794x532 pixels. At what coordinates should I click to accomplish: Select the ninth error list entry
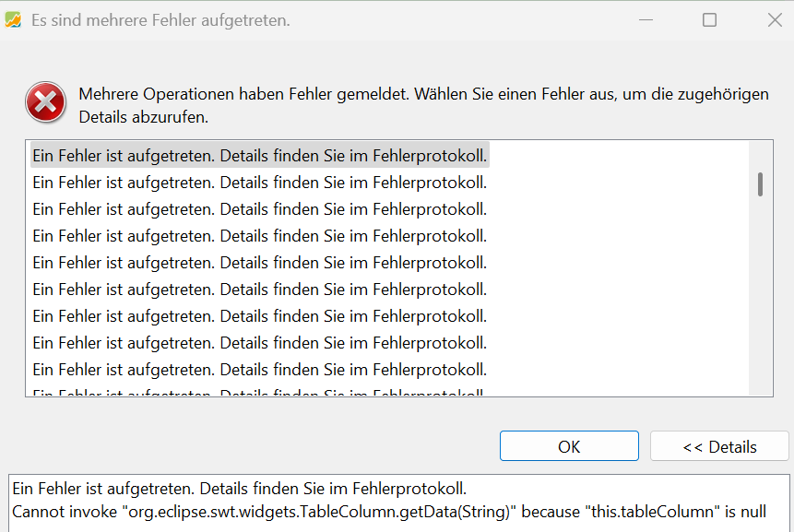click(x=260, y=370)
